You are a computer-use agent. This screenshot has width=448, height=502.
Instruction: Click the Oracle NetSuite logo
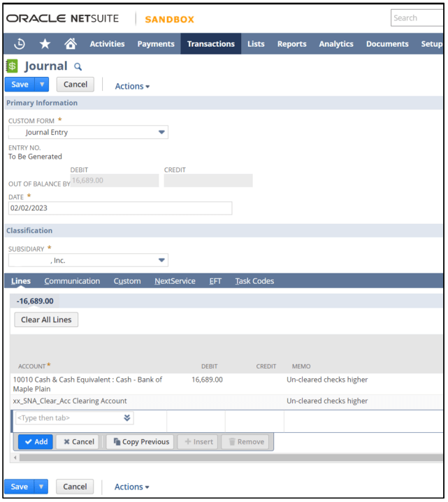62,19
